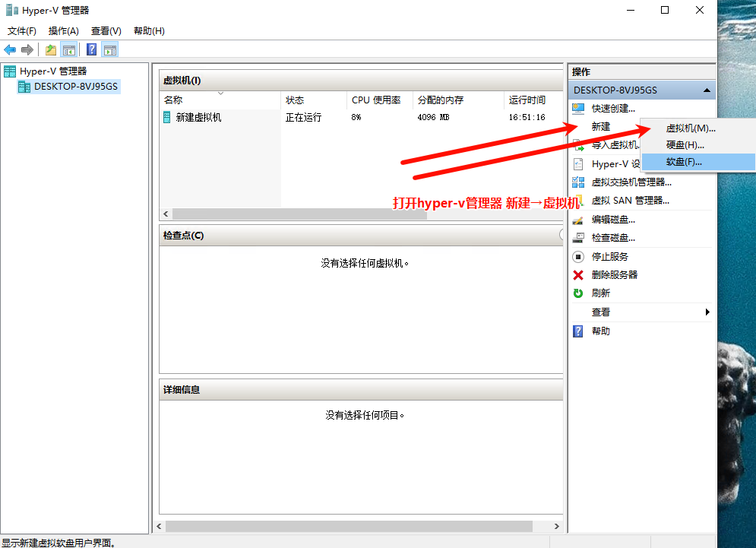756x548 pixels.
Task: Click the 操作 pane header
Action: coord(642,72)
